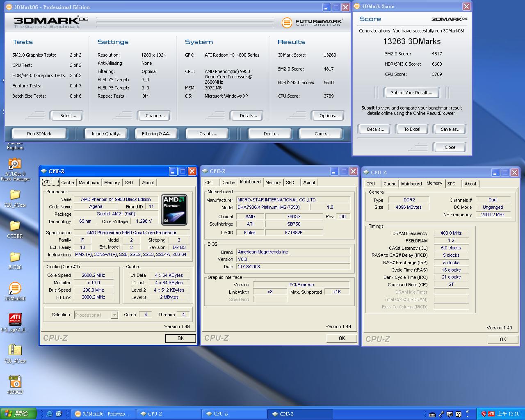525x420 pixels.
Task: Click the Demo... button
Action: [x=271, y=134]
